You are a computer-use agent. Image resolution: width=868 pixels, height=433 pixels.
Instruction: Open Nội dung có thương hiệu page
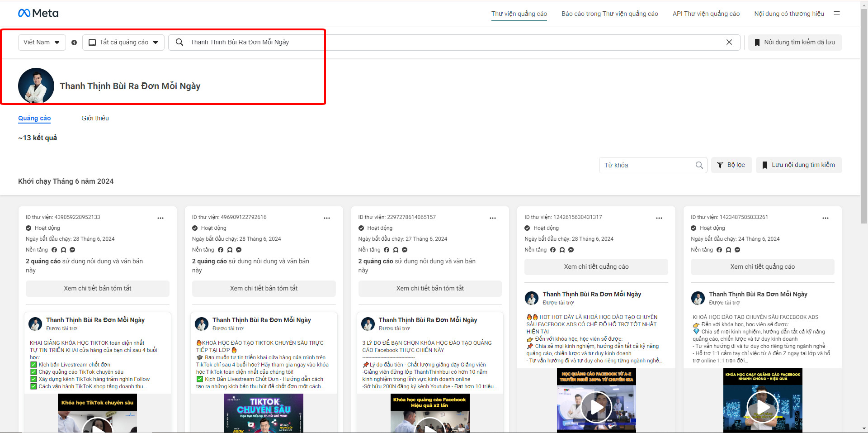[789, 14]
